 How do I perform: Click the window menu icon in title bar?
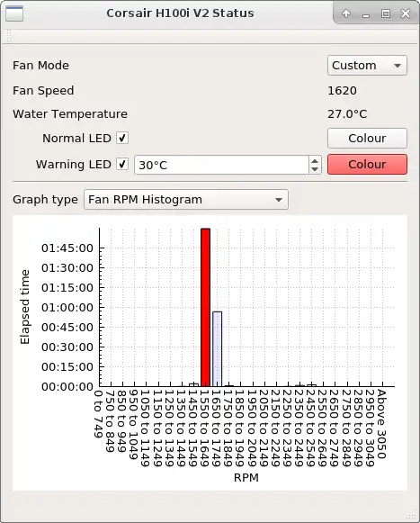[x=14, y=14]
